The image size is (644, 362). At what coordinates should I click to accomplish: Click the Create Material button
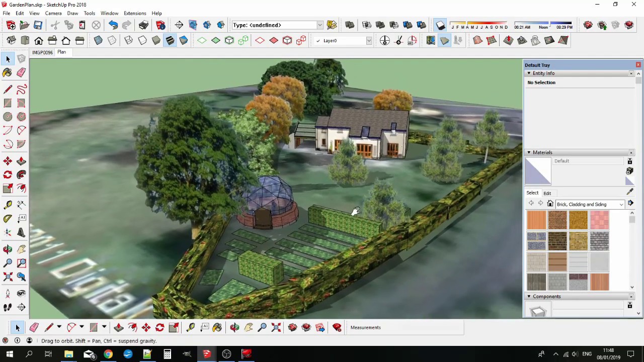click(x=629, y=171)
